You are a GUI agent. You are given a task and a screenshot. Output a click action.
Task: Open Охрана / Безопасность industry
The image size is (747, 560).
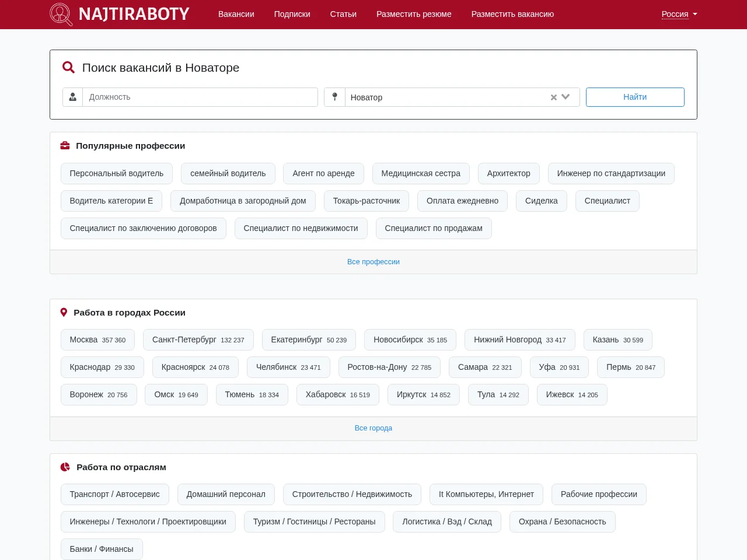563,521
